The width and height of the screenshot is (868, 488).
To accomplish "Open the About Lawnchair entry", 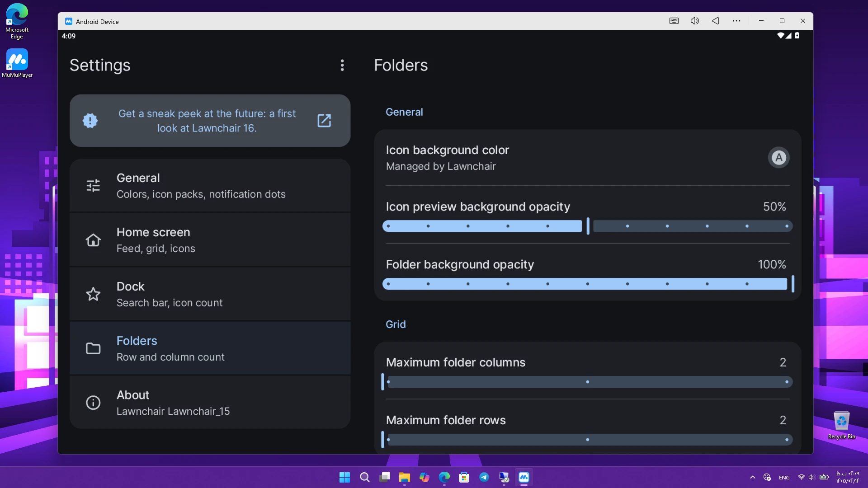I will (x=210, y=403).
